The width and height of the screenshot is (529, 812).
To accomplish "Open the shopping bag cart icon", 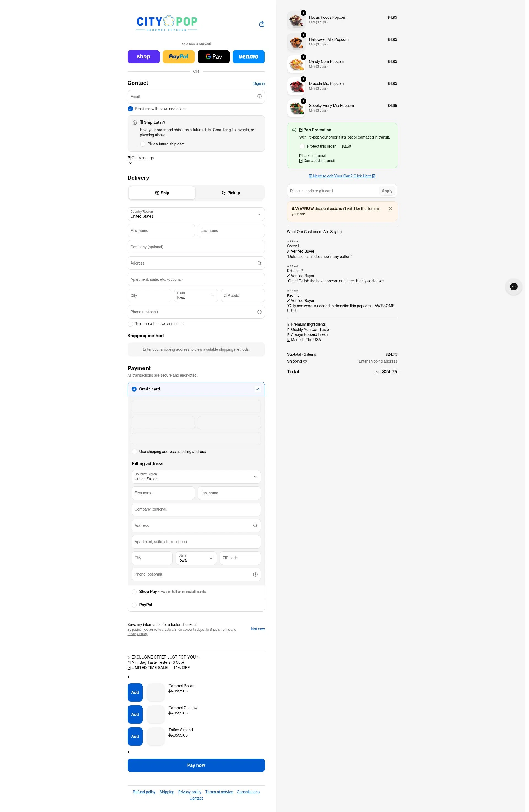I will [261, 24].
